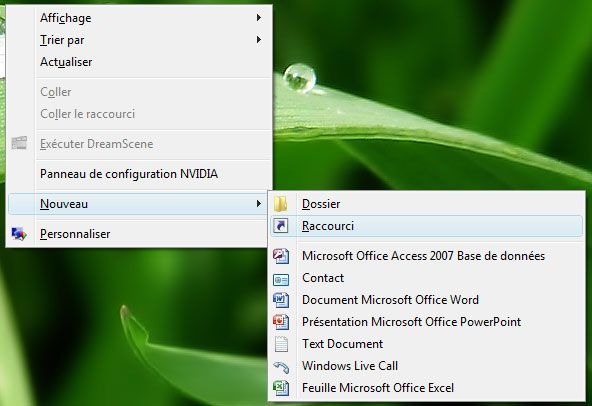Select Exécuter DreamScene entry
This screenshot has width=592, height=406.
click(139, 144)
